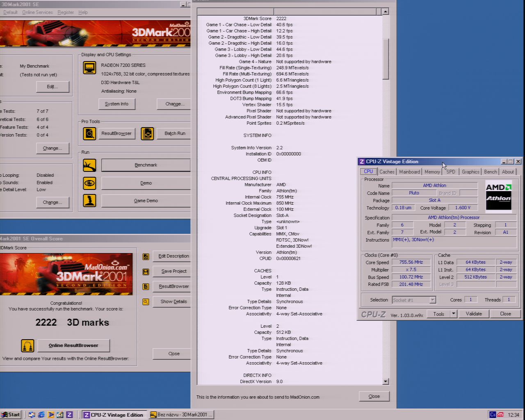
Task: Click the details list scroll down arrow
Action: pyautogui.click(x=385, y=381)
